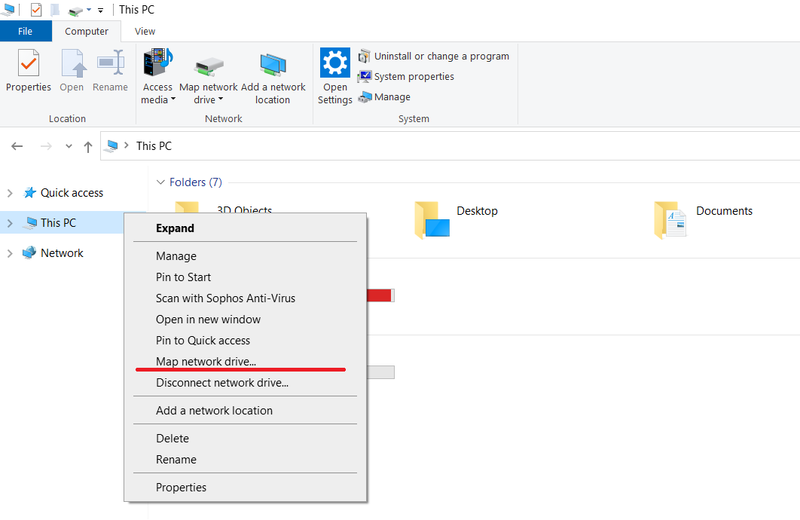The image size is (800, 520).
Task: Open the recent locations dropdown arrow
Action: tap(69, 146)
